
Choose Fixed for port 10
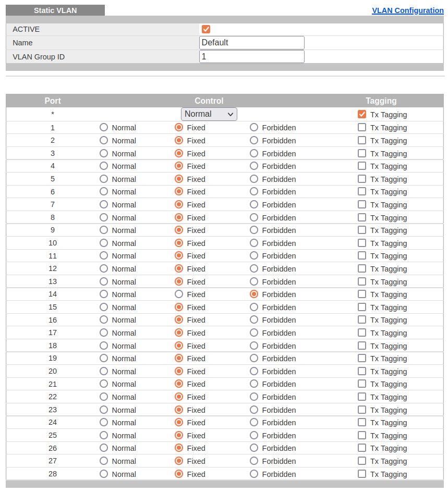(x=179, y=243)
